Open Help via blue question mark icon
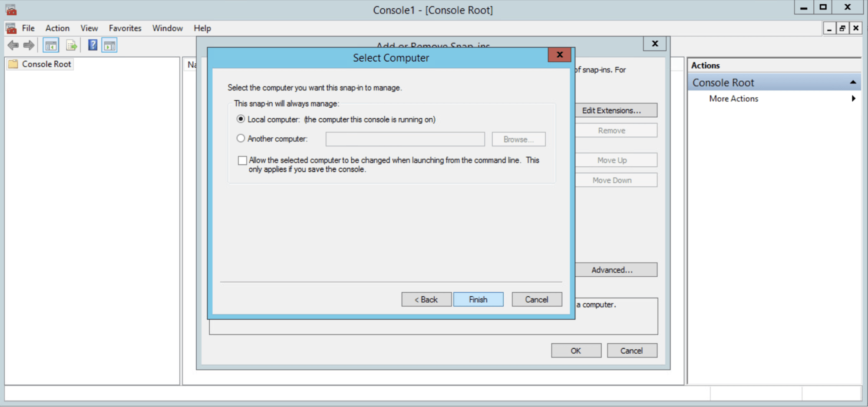This screenshot has width=868, height=407. click(92, 45)
